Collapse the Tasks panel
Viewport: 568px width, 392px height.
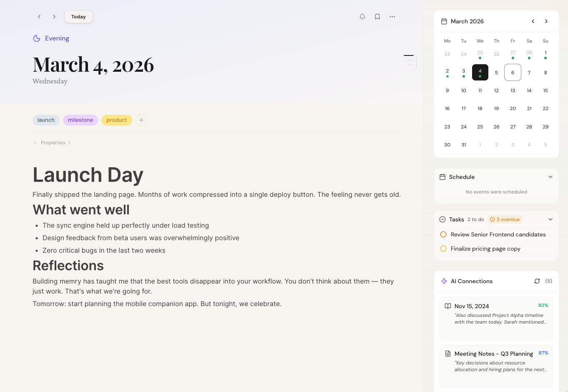pos(550,219)
